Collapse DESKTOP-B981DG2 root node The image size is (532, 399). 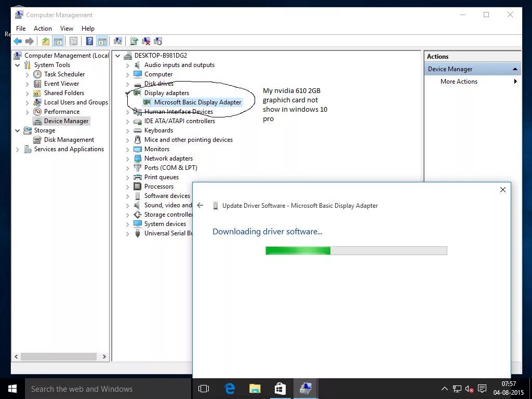pyautogui.click(x=118, y=56)
